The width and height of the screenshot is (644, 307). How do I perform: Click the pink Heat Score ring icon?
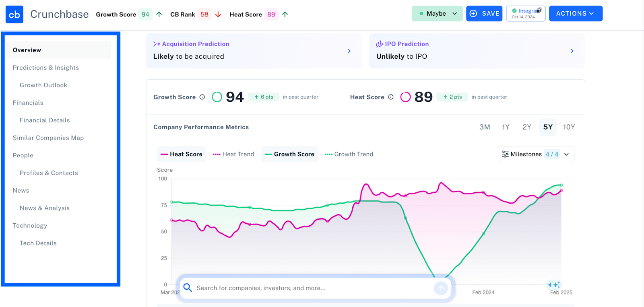point(406,97)
